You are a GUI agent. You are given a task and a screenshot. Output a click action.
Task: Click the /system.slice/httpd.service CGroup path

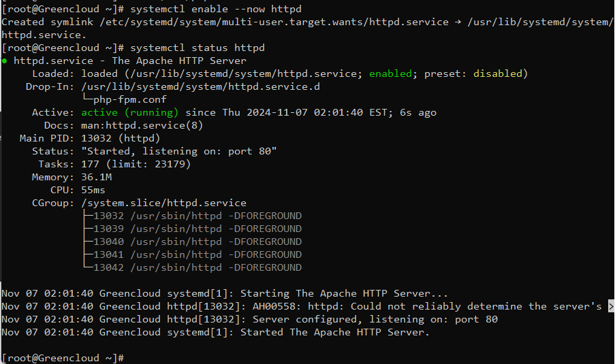(163, 203)
